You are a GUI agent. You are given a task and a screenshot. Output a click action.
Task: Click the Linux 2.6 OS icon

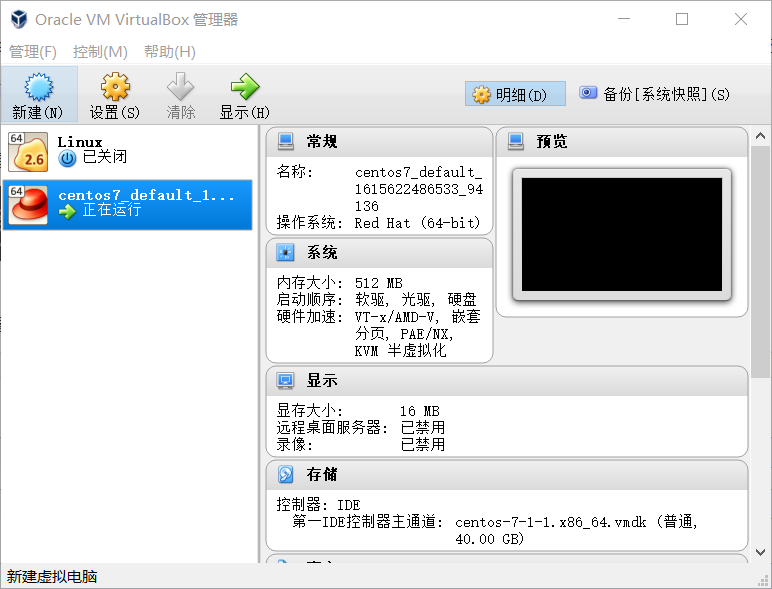click(29, 152)
